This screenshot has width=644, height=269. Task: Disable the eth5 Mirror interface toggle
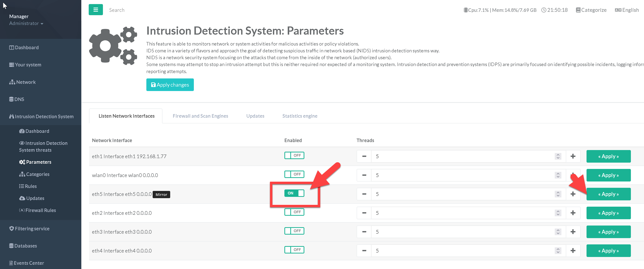click(x=294, y=193)
